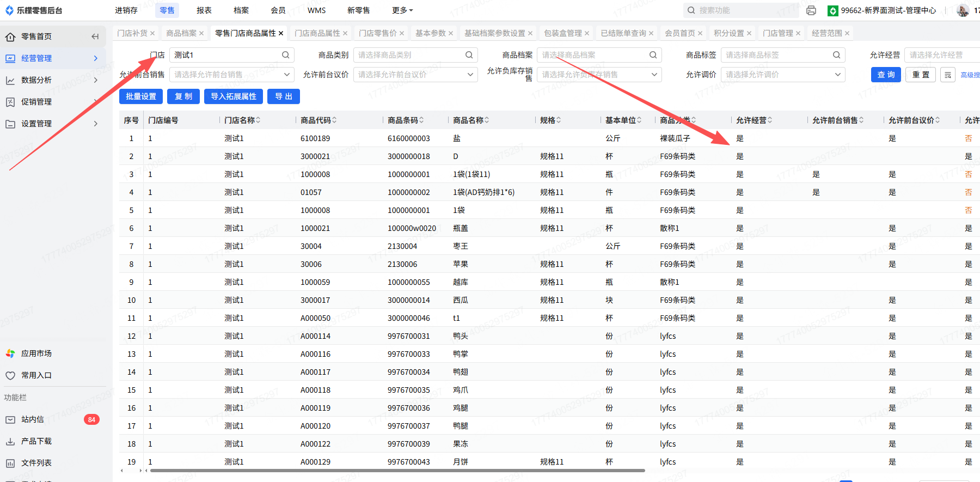Close the 基本参数 tab

pos(451,33)
